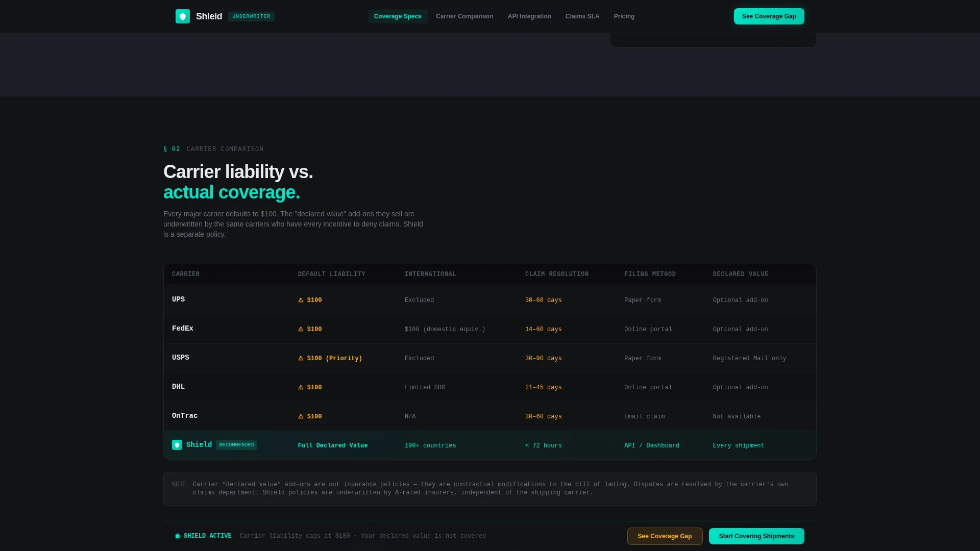The image size is (980, 551).
Task: Click the DHL carrier name
Action: point(179,387)
